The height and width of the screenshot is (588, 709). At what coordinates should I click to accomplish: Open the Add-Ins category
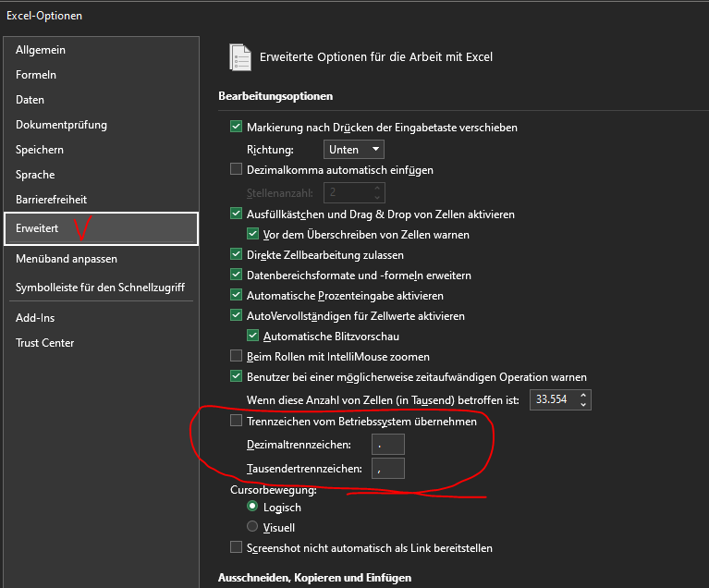35,318
